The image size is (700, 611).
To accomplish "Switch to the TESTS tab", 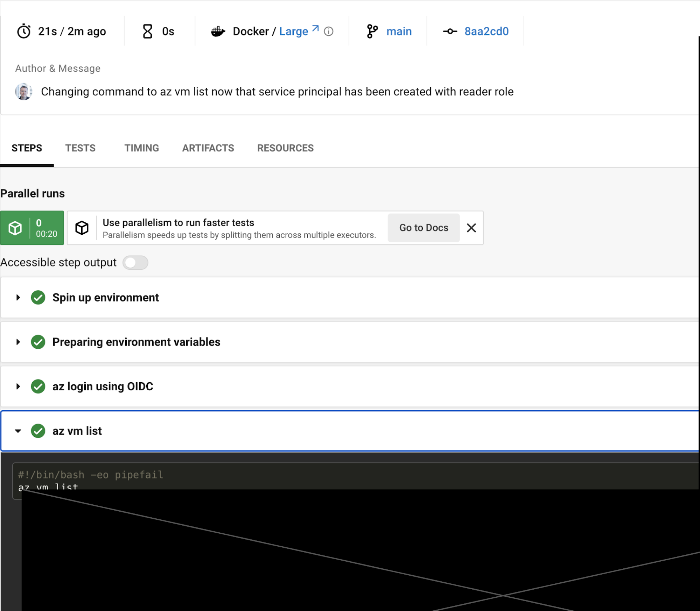I will 80,148.
